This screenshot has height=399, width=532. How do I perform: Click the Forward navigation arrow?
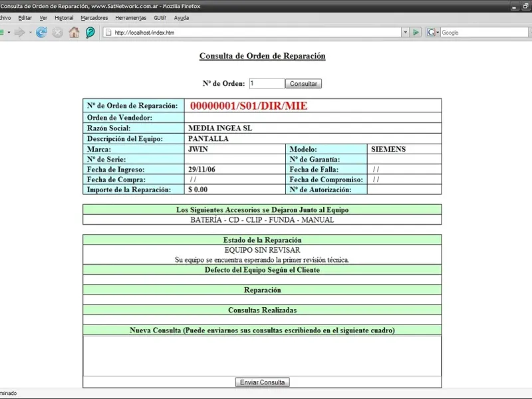pos(20,33)
